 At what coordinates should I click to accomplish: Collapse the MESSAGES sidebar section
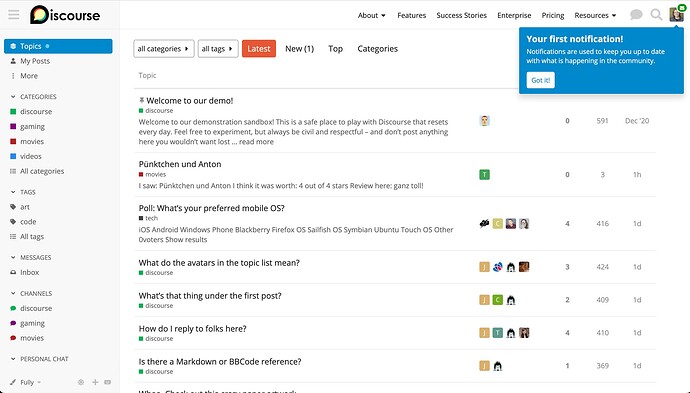(31, 257)
